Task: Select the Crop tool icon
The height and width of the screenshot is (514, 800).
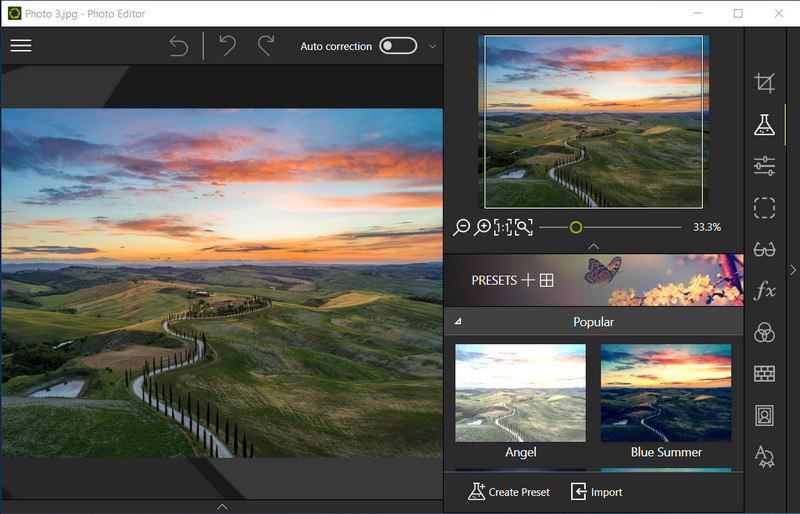Action: [x=764, y=83]
